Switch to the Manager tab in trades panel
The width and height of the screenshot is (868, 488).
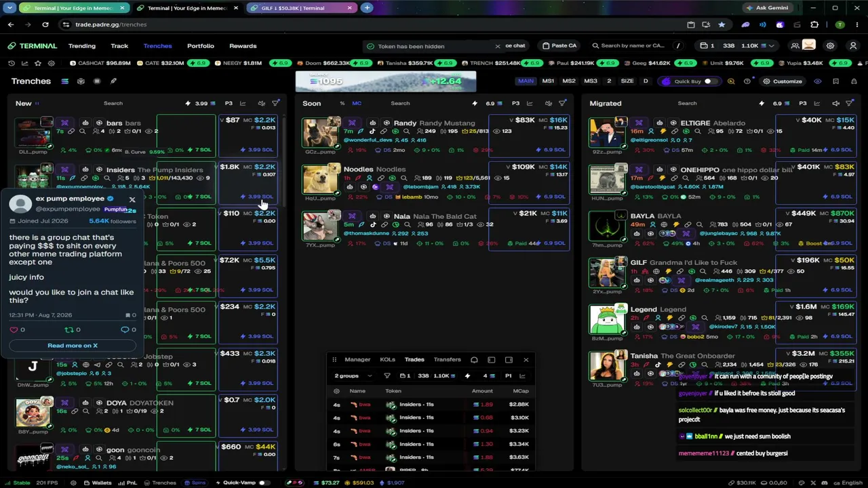357,360
